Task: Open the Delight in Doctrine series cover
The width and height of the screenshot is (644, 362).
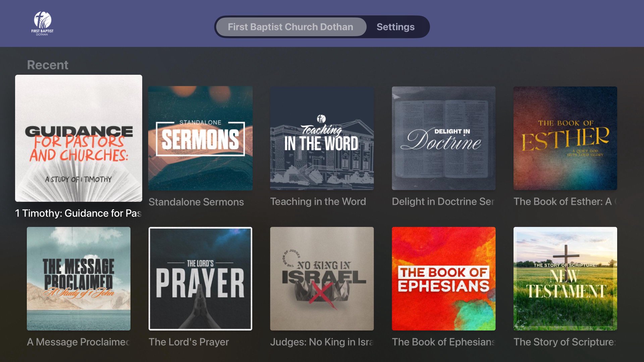Action: 443,138
